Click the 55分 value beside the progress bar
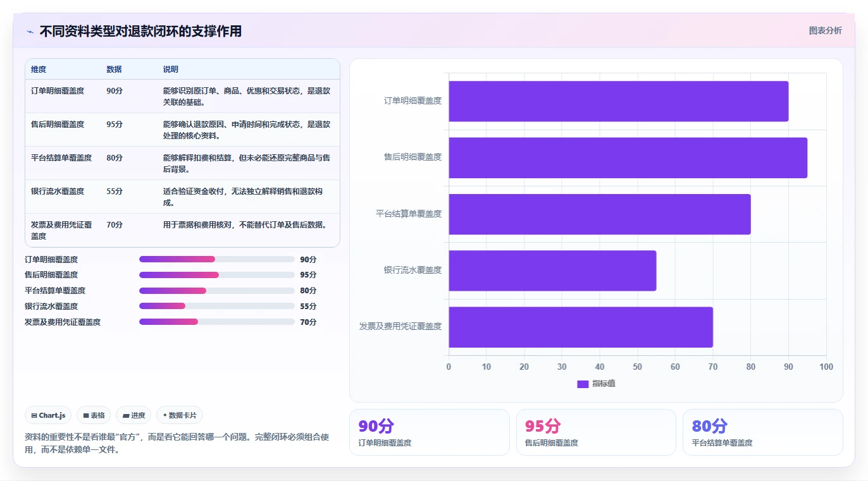Screen dimensions: 868x481 coord(308,307)
